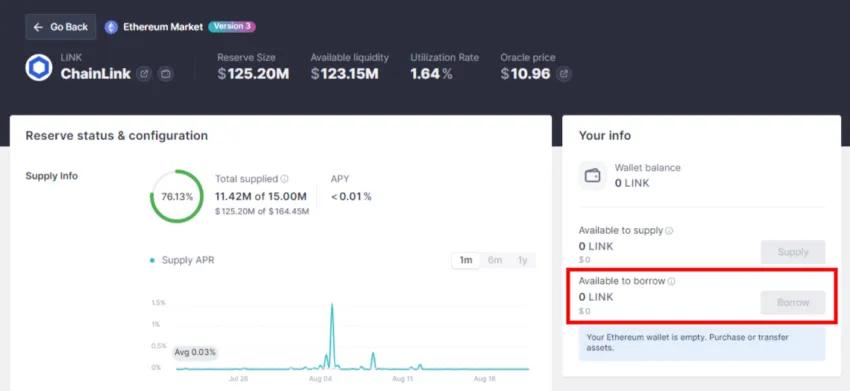Click the Aug 04 spike on chart
This screenshot has height=391, width=850.
(332, 335)
